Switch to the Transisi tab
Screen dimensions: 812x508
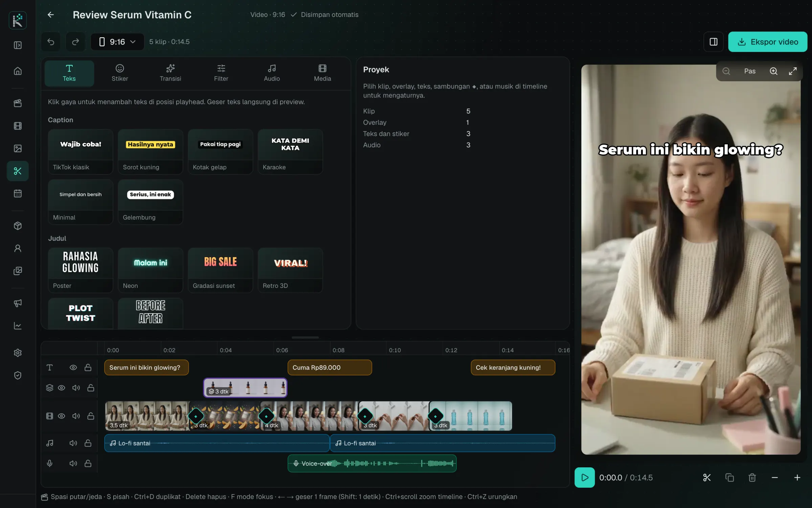pos(170,73)
